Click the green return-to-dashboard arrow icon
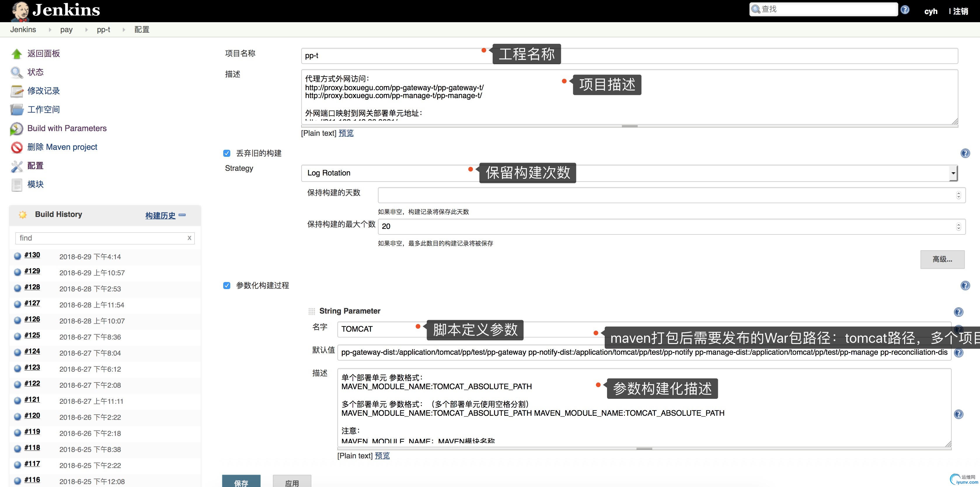980x487 pixels. pos(17,54)
